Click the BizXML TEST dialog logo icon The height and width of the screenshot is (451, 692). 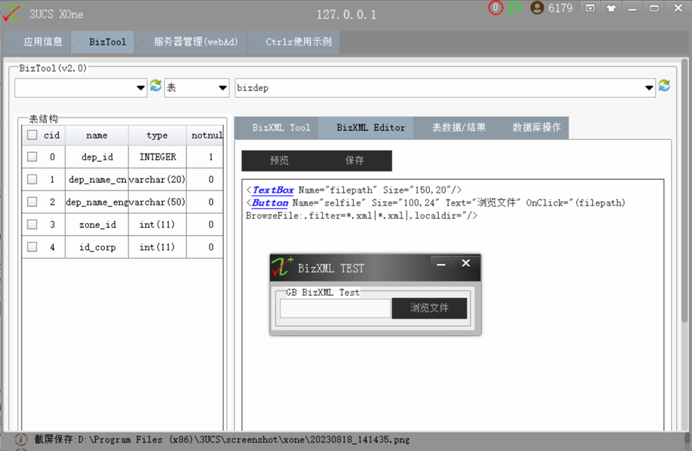pyautogui.click(x=281, y=267)
